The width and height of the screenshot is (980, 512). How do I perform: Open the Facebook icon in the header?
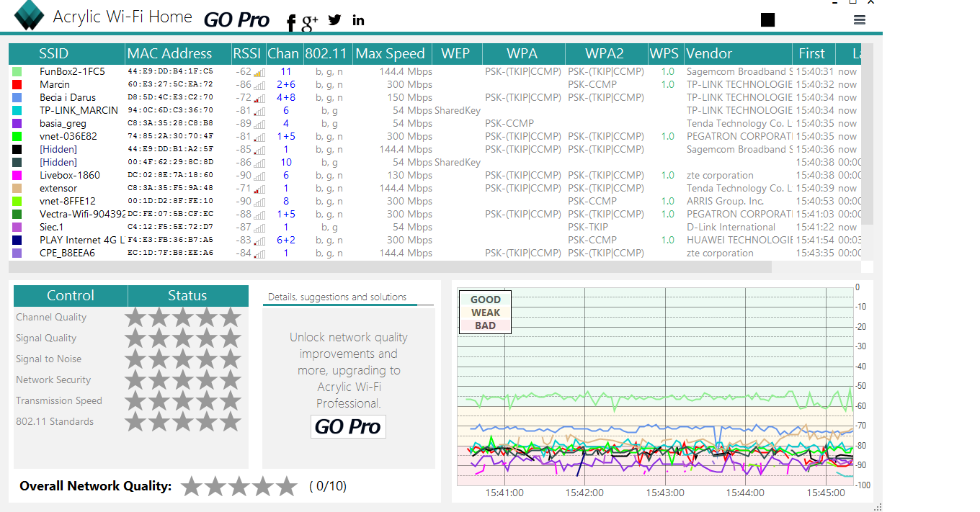point(291,23)
